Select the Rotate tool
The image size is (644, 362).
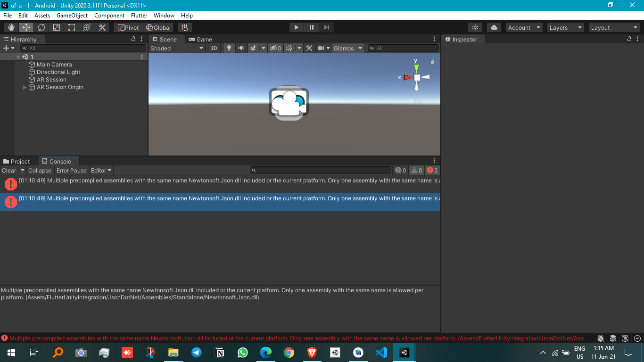[41, 27]
